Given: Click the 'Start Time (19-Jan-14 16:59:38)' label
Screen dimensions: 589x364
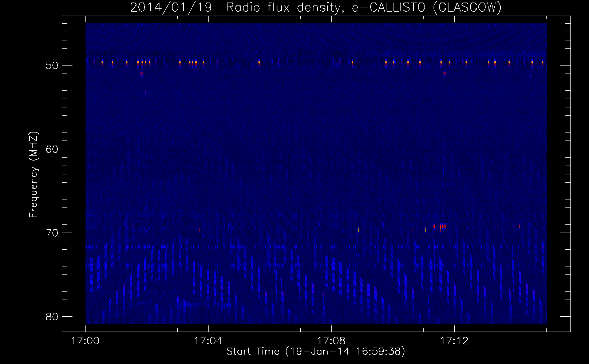Looking at the screenshot, I should pos(316,352).
